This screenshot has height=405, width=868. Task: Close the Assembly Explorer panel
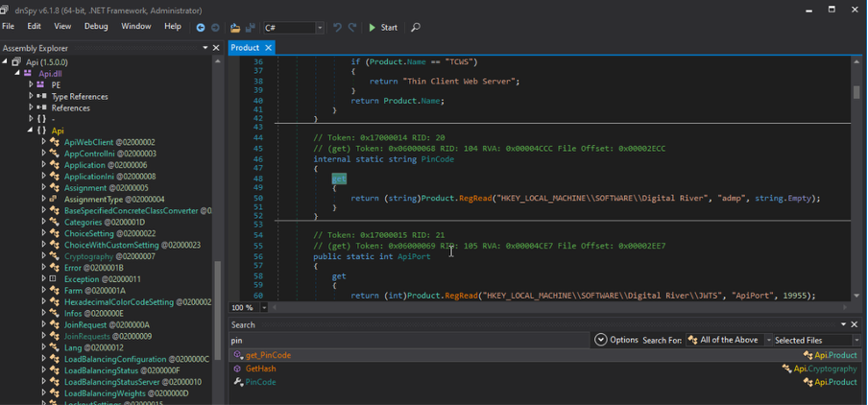point(216,48)
